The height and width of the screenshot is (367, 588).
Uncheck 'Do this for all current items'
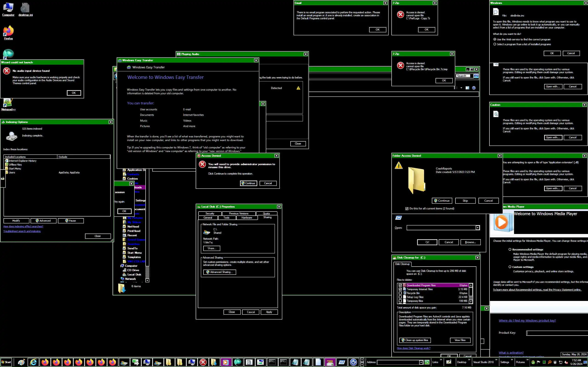tap(407, 209)
